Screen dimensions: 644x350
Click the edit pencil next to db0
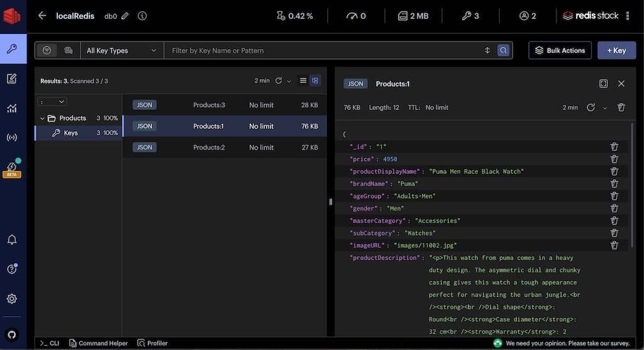coord(125,16)
